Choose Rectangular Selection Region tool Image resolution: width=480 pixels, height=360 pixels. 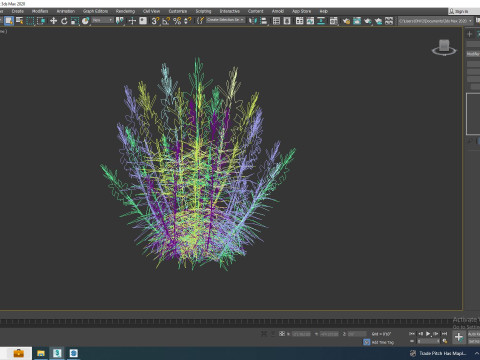coord(30,21)
